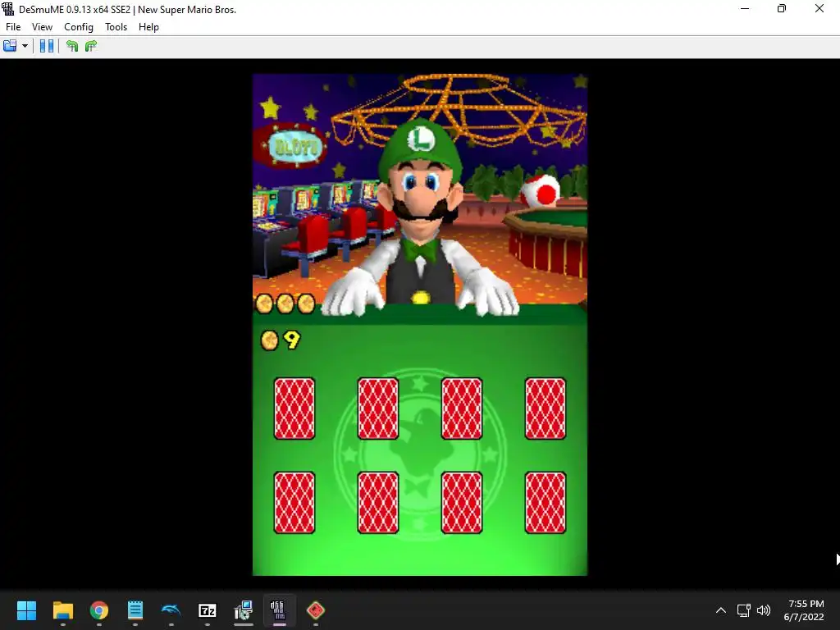
Task: Select the DeSmuME taskbar icon
Action: (279, 610)
